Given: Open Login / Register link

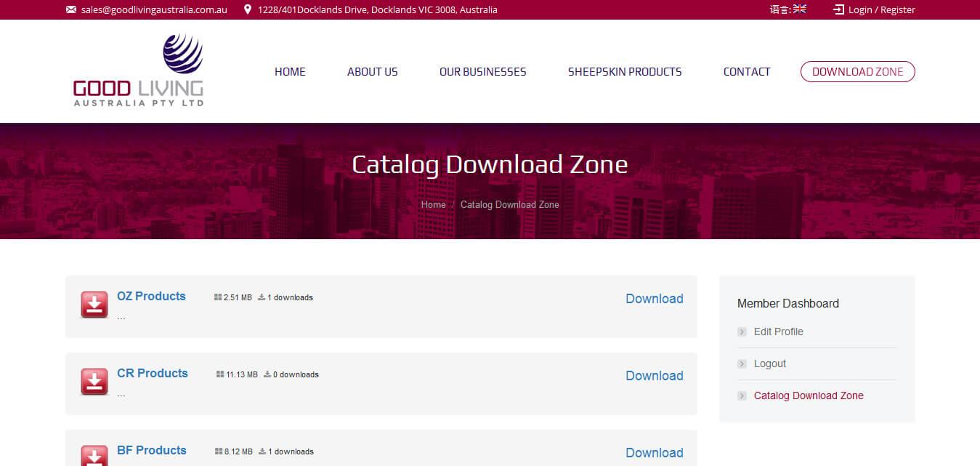Looking at the screenshot, I should [x=881, y=9].
